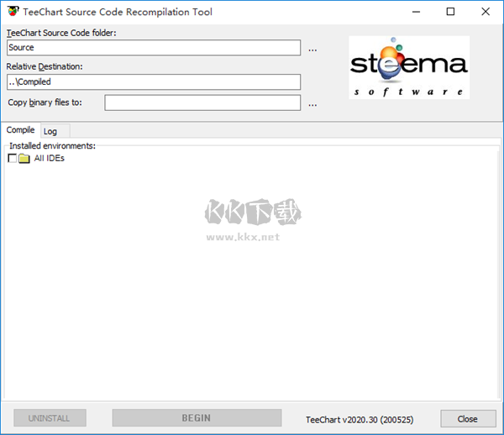Click the Copy binary files to field
The width and height of the screenshot is (504, 435).
(x=202, y=102)
